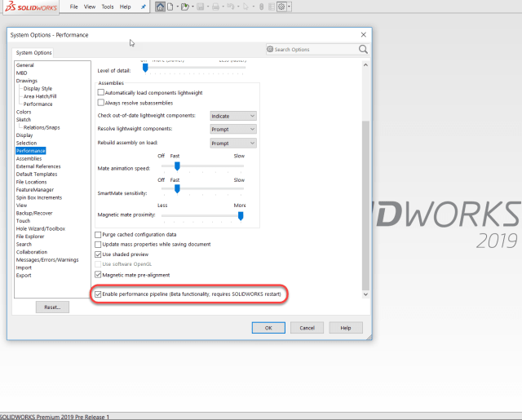Select External References in options tree
The width and height of the screenshot is (522, 420).
click(38, 166)
